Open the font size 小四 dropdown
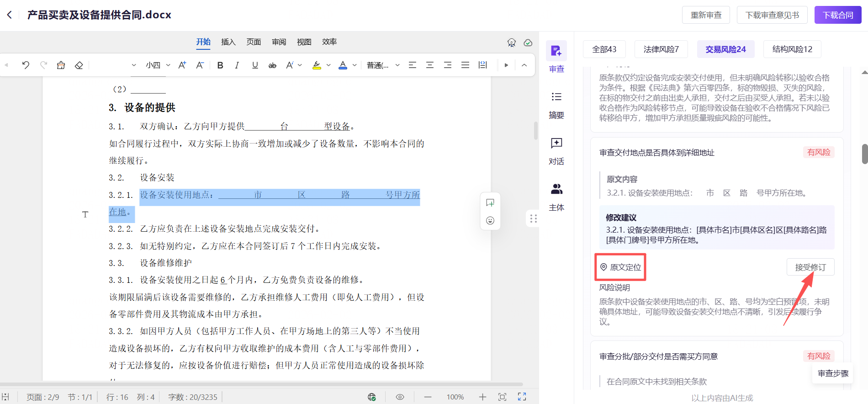This screenshot has width=868, height=404. [x=158, y=65]
